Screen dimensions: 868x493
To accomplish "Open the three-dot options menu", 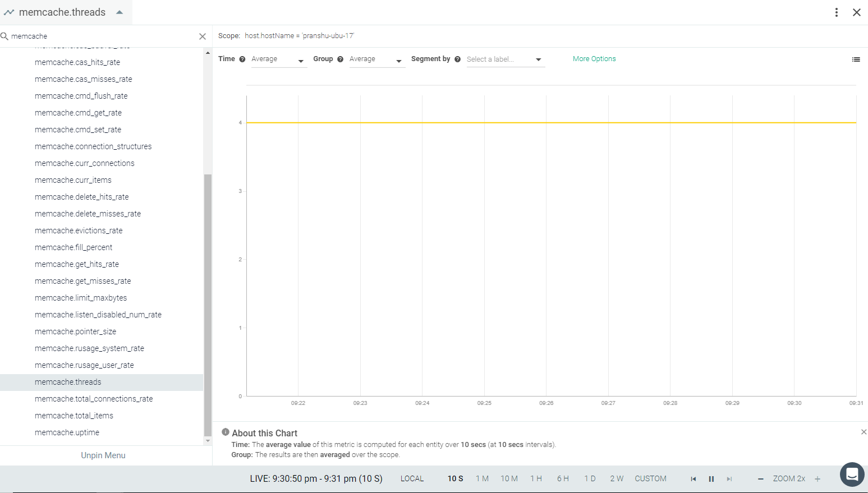I will tap(836, 12).
